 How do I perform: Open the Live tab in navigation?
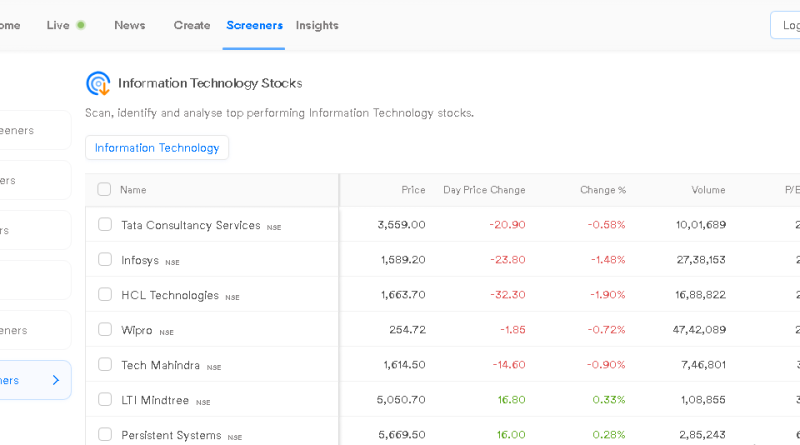pos(58,25)
